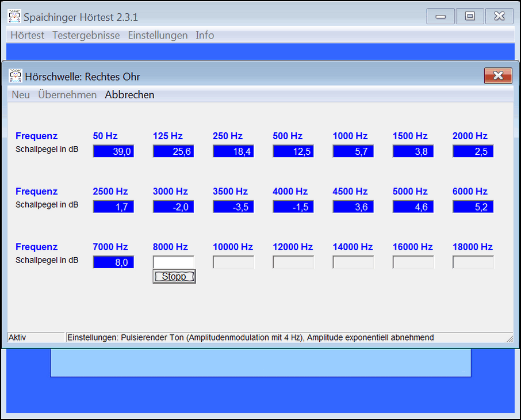The image size is (521, 420).
Task: Click Abbrechen in the dialog menu
Action: (129, 95)
